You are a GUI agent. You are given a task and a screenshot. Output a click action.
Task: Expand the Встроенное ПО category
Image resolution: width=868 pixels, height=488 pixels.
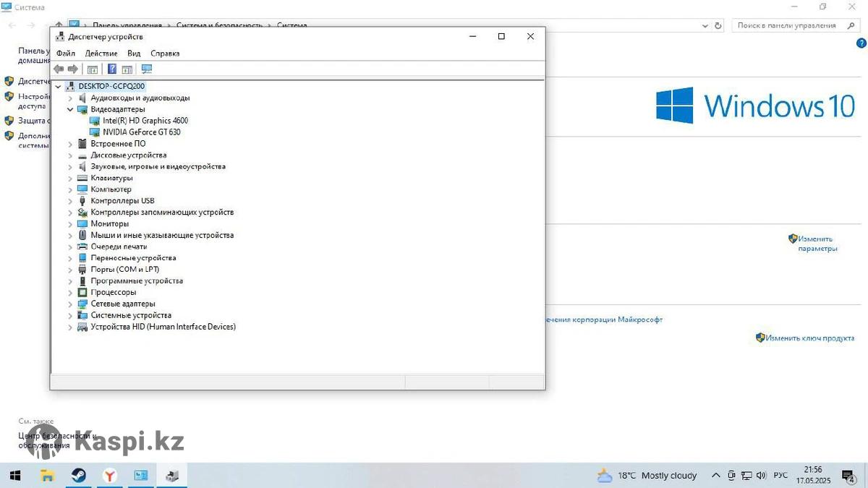click(71, 144)
